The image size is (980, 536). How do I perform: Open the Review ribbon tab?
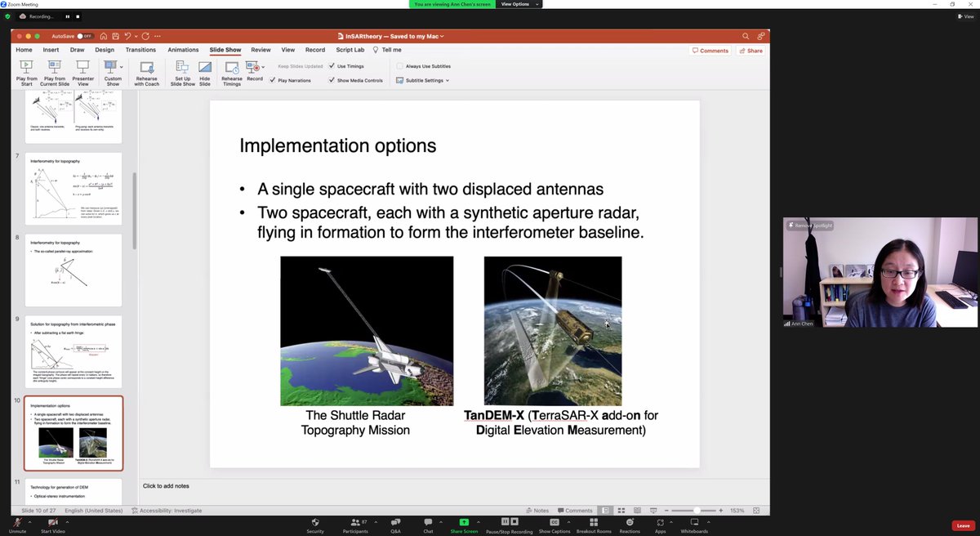261,50
